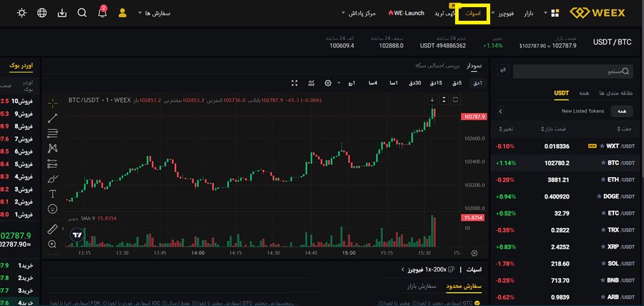The width and height of the screenshot is (644, 306).
Task: Select the ruler measure tool
Action: tap(52, 229)
